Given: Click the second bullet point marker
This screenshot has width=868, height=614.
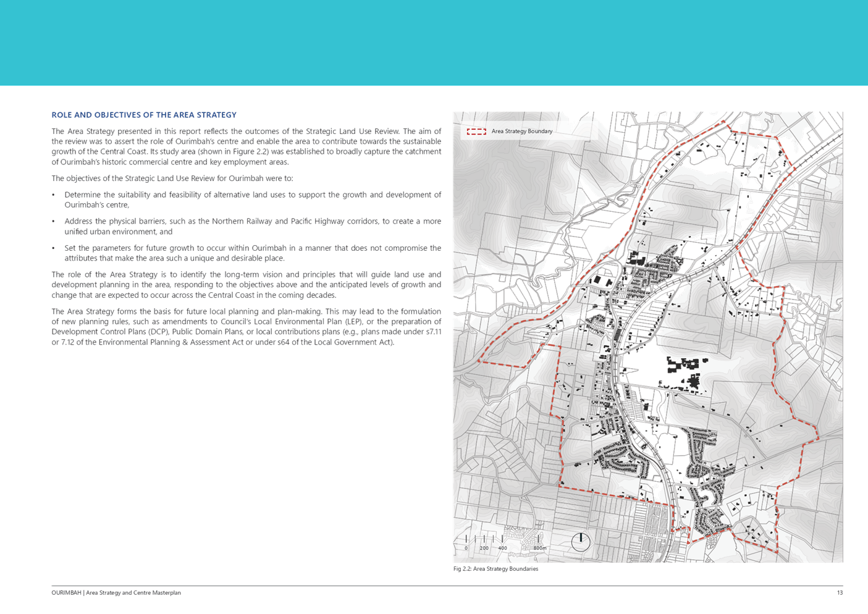Looking at the screenshot, I should [x=54, y=221].
